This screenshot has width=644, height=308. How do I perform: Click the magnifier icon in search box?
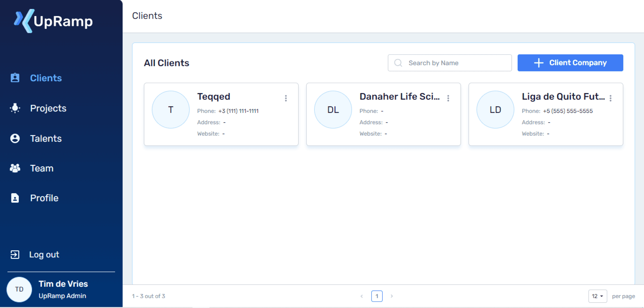398,63
